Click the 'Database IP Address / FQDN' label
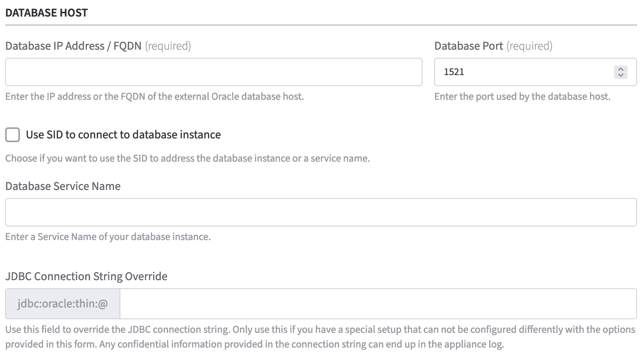 (x=73, y=46)
